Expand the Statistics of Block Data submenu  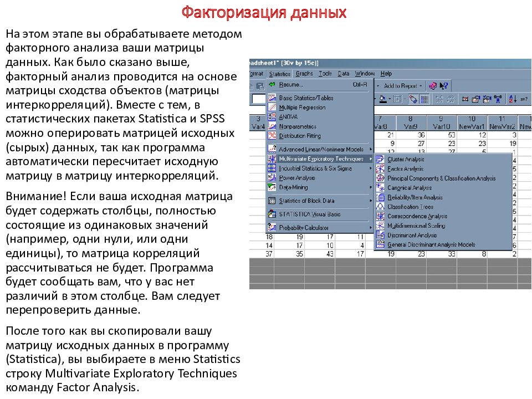[x=371, y=201]
